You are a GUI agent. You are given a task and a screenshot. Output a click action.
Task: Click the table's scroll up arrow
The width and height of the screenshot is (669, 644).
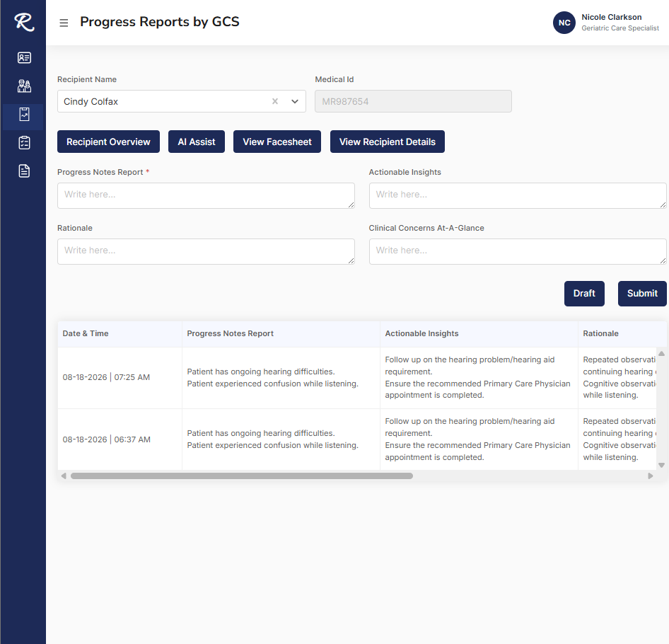click(x=661, y=354)
